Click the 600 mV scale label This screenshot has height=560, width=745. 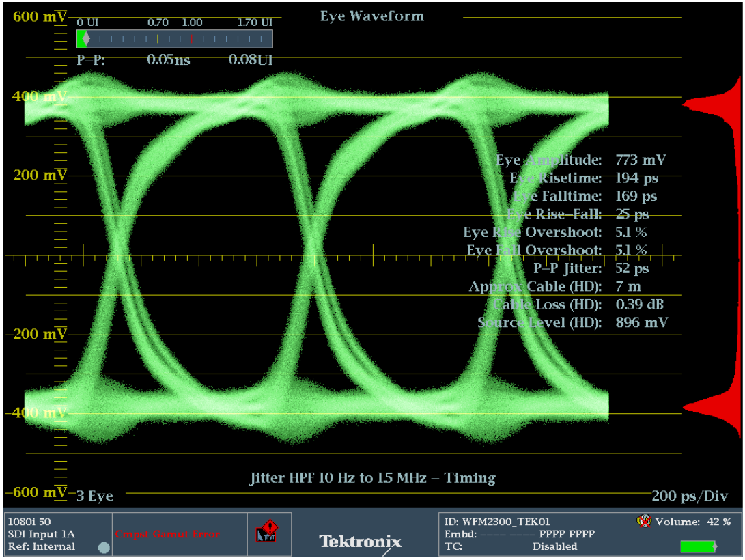tap(40, 16)
